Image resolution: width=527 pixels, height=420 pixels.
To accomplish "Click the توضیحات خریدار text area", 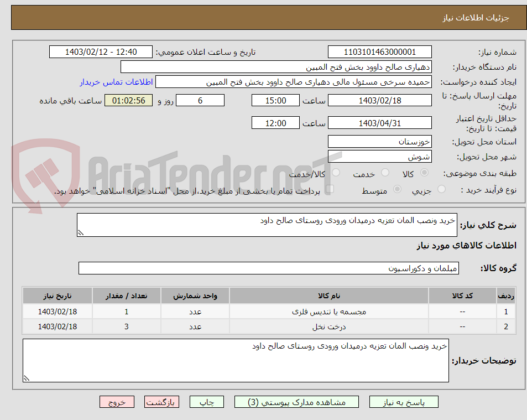I will click(x=236, y=360).
